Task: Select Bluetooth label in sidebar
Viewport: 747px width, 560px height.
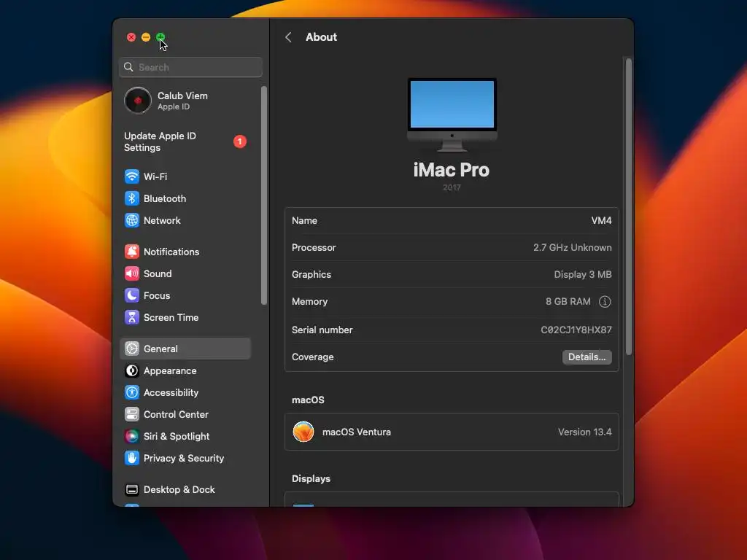Action: [x=165, y=198]
